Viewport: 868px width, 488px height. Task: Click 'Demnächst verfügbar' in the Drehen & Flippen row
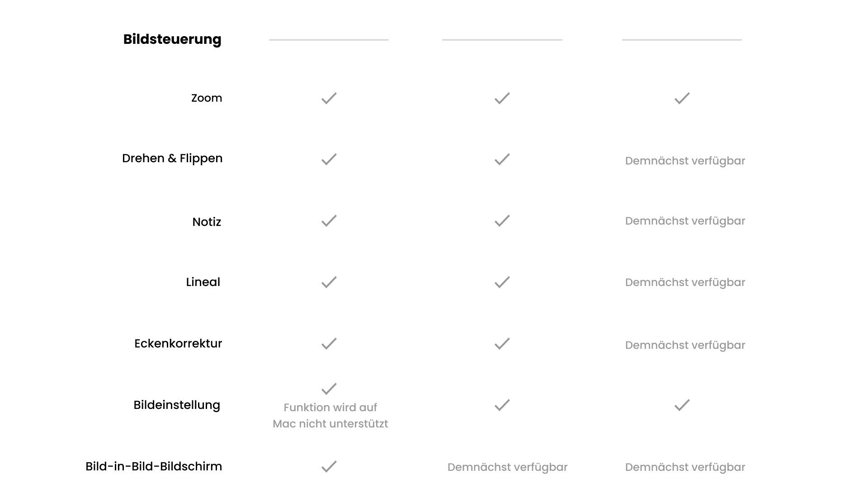tap(685, 161)
